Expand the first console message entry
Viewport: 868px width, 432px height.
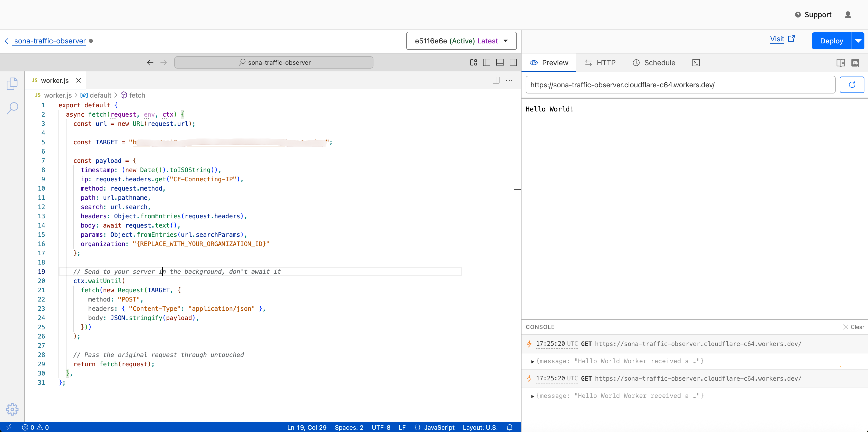coord(533,361)
